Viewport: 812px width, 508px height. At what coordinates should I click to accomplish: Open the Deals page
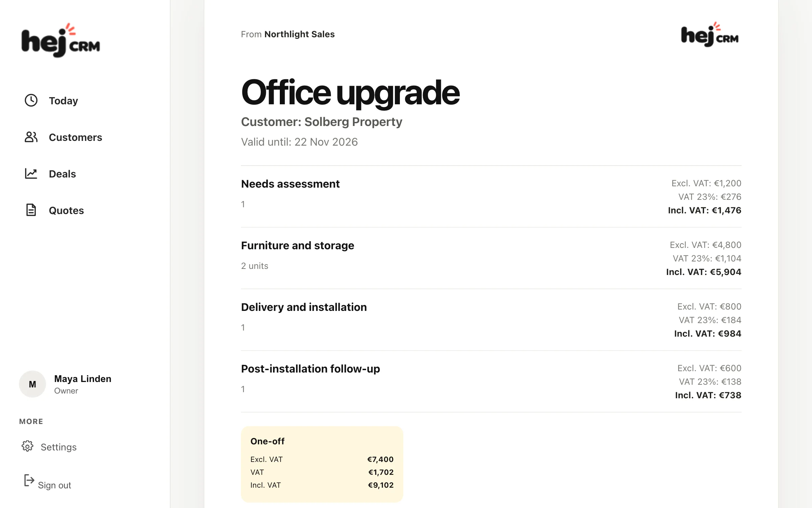coord(62,174)
